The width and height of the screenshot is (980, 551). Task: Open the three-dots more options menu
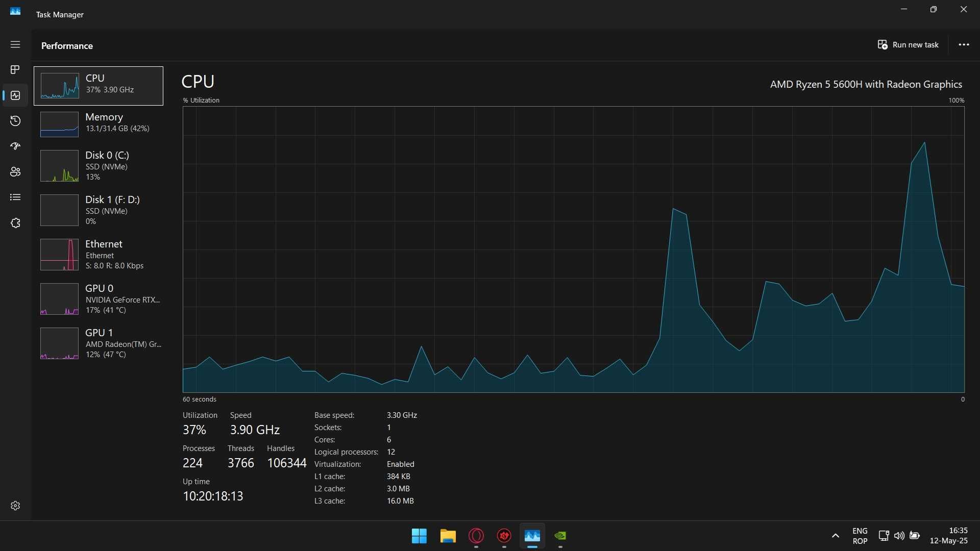(964, 45)
